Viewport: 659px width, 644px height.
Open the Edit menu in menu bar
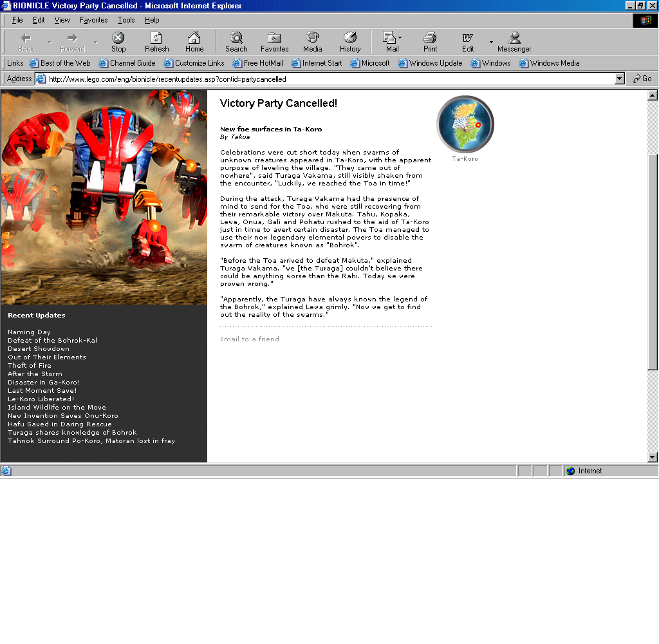click(x=38, y=20)
